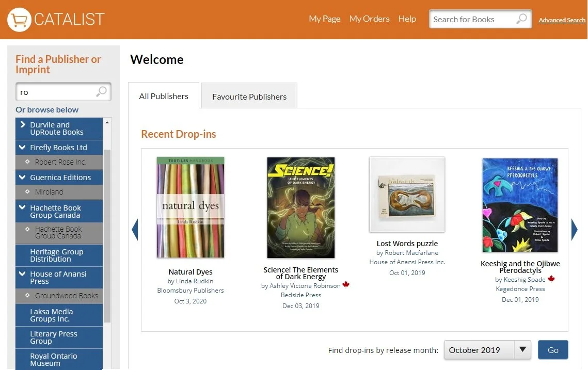The width and height of the screenshot is (588, 370).
Task: Open the Science! Dark Energy book cover
Action: [301, 207]
